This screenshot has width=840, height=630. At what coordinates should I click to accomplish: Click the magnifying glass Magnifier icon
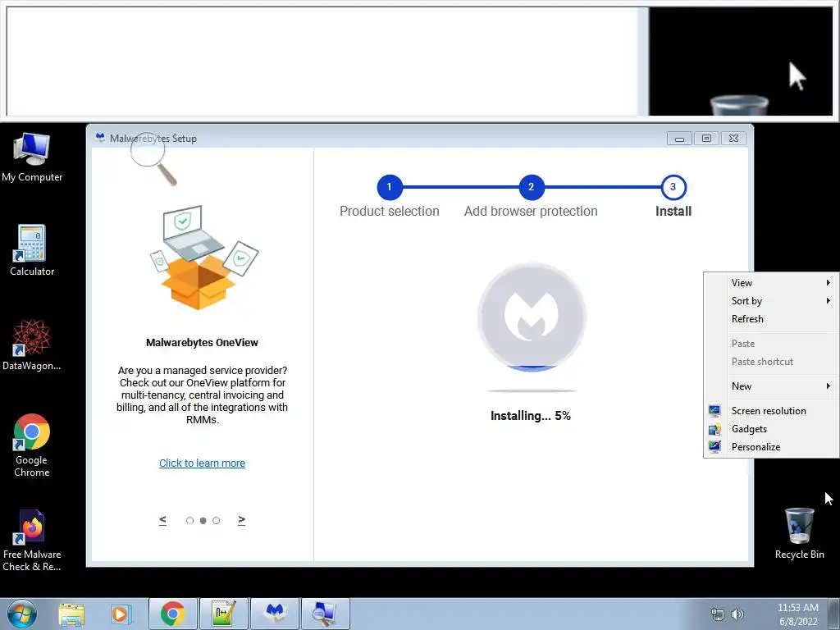click(x=153, y=159)
